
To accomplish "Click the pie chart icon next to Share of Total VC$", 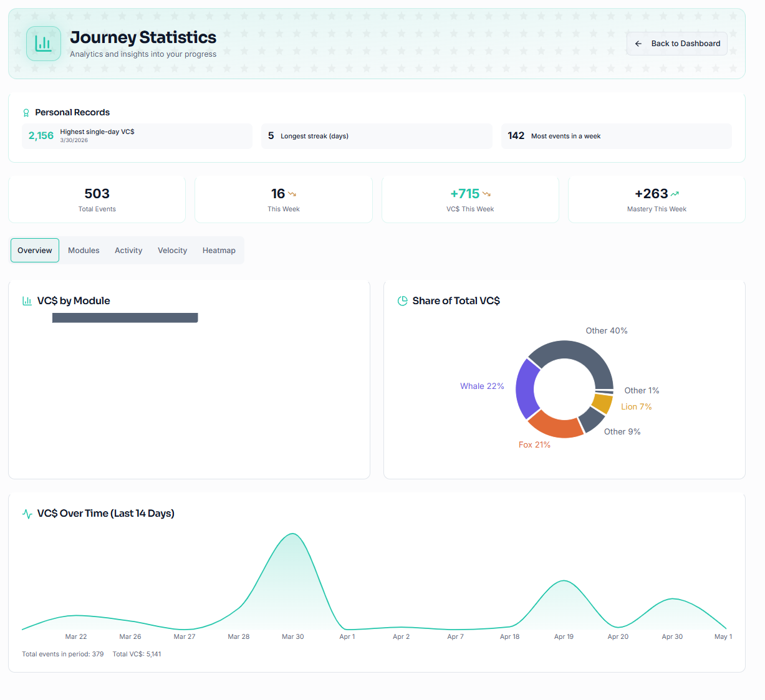I will coord(403,301).
